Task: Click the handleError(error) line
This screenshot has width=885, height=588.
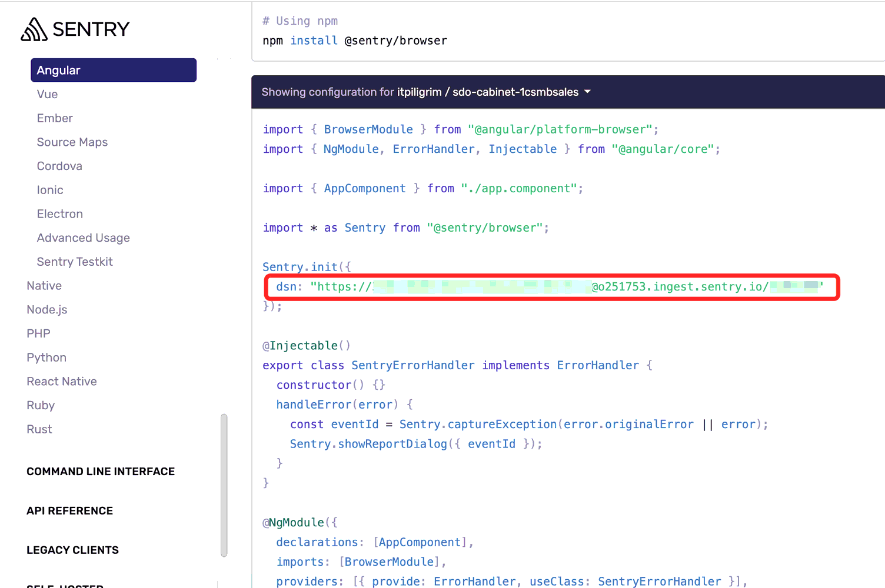Action: [345, 405]
